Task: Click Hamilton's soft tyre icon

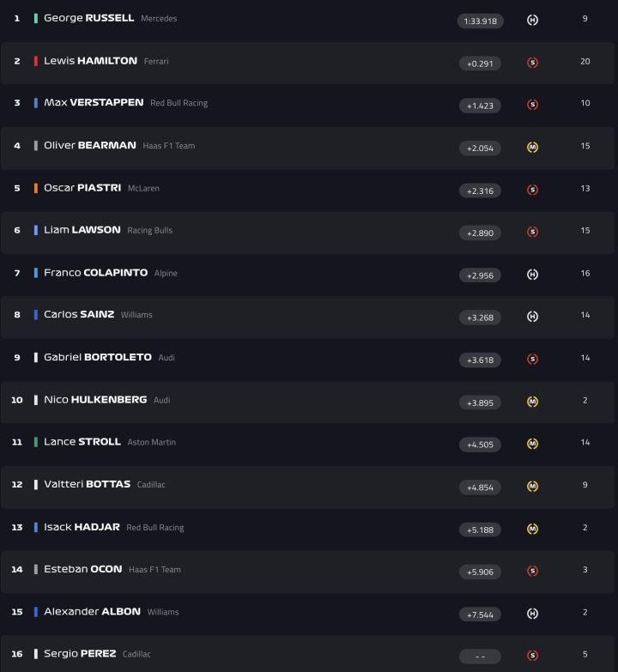Action: (x=532, y=63)
